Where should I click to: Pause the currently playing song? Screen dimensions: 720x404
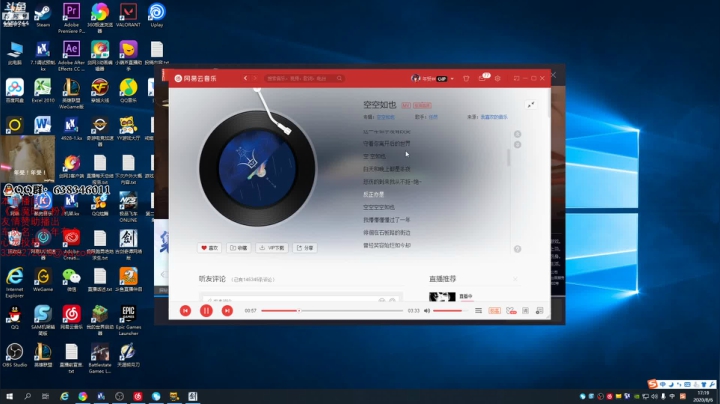coord(206,311)
